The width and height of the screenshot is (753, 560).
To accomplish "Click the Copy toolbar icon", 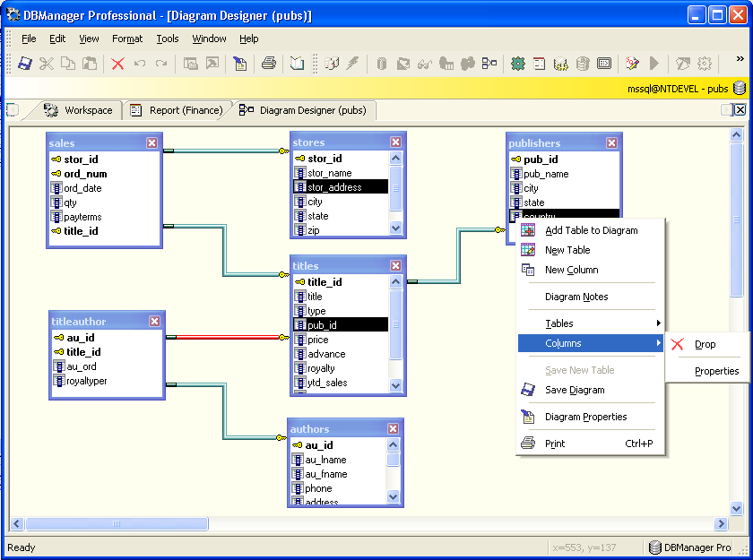I will coord(68,64).
